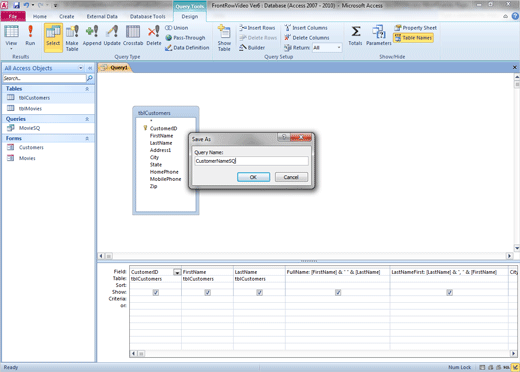Click the table pane vertical scrollbar down arrow
The width and height of the screenshot is (520, 372).
(x=517, y=248)
